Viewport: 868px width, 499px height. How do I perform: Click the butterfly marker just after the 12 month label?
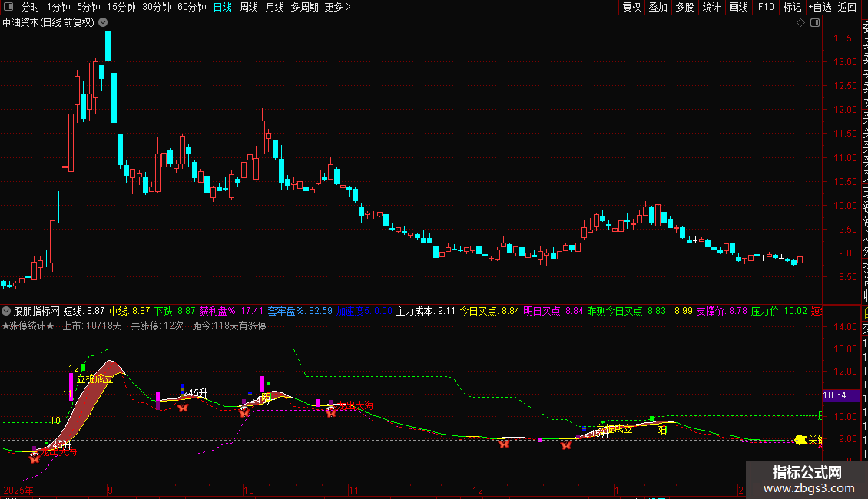point(504,443)
